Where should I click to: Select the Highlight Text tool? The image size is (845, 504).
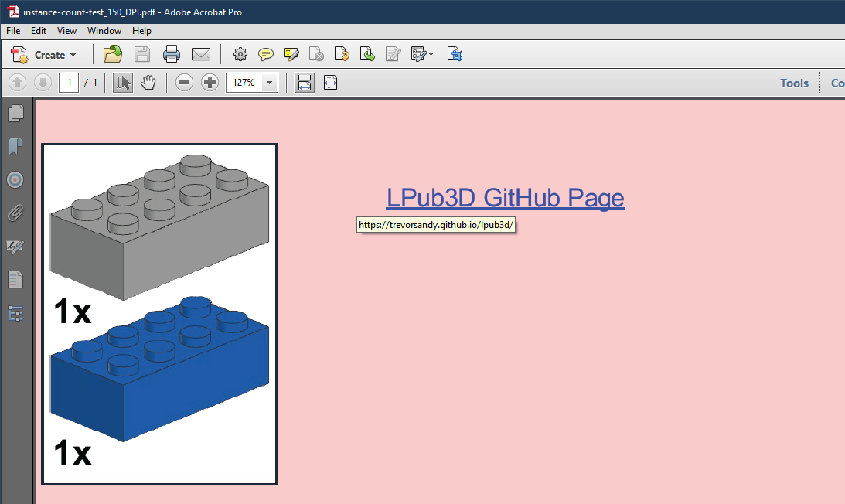[291, 54]
